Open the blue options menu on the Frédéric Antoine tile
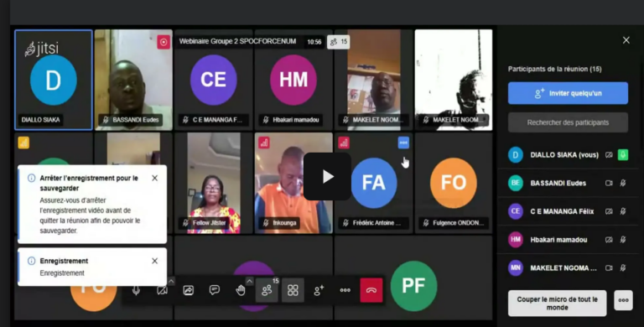Image resolution: width=644 pixels, height=327 pixels. click(x=403, y=143)
